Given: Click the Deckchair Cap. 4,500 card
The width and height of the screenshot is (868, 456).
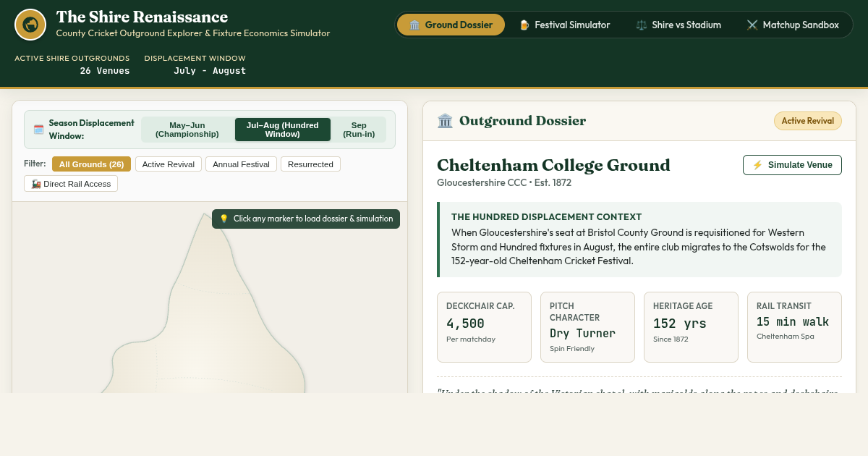Looking at the screenshot, I should 484,327.
